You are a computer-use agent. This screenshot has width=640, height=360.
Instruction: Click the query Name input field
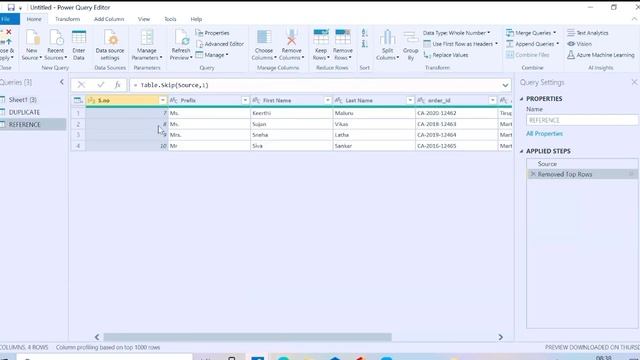(582, 120)
